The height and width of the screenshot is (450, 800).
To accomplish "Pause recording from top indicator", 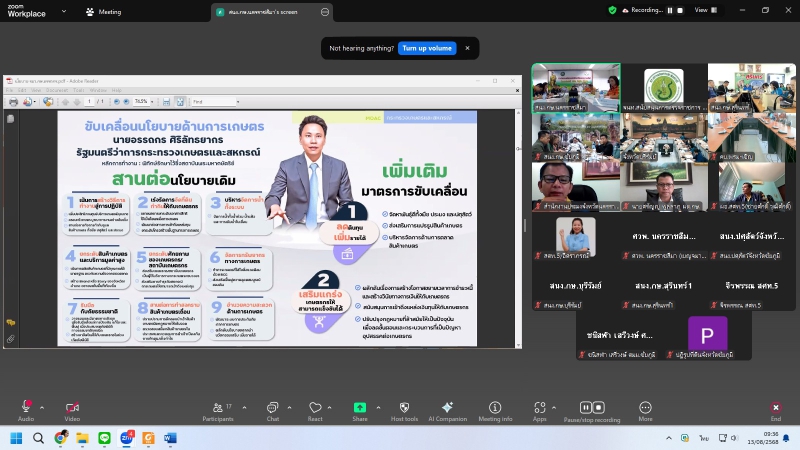I will click(x=670, y=10).
